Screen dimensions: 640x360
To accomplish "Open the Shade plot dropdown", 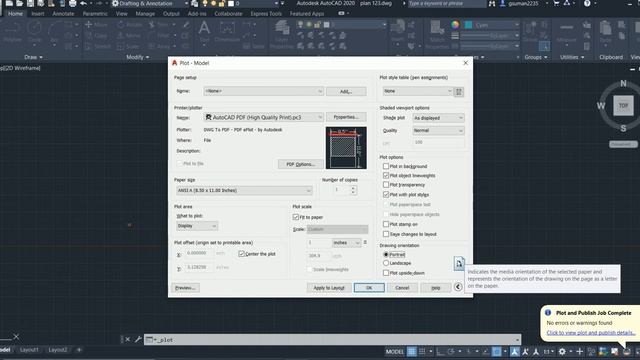I will point(438,118).
